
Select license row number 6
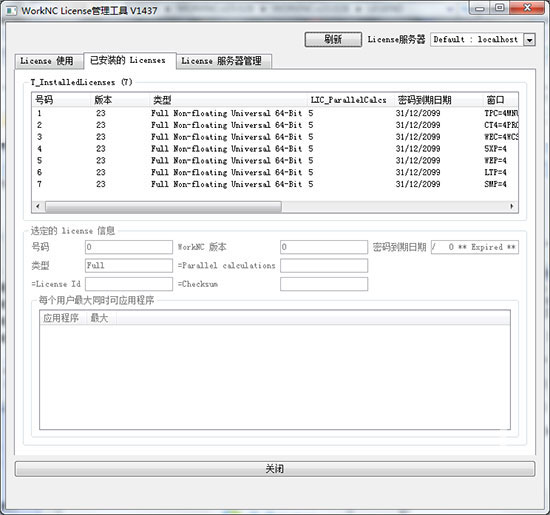pyautogui.click(x=275, y=172)
